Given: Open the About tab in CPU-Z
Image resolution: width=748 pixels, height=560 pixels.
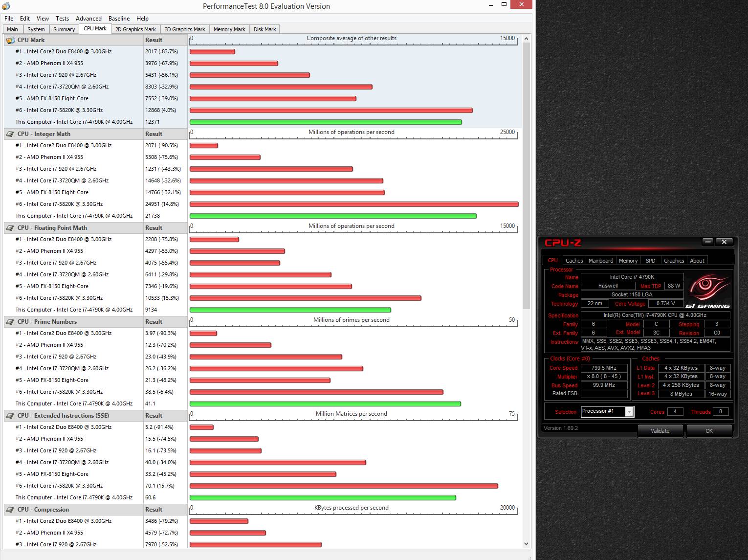Looking at the screenshot, I should pyautogui.click(x=697, y=261).
